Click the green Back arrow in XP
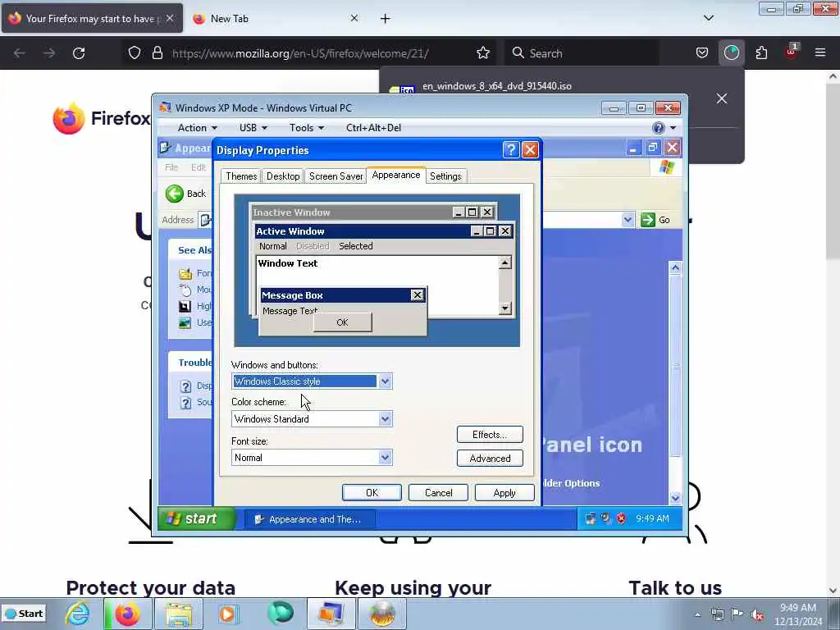840x630 pixels. [175, 194]
